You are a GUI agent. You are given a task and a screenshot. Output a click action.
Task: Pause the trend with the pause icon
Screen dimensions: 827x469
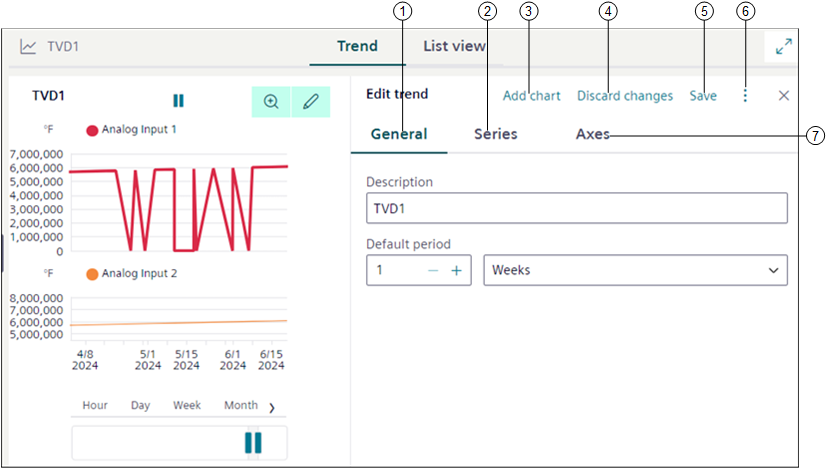pyautogui.click(x=178, y=101)
